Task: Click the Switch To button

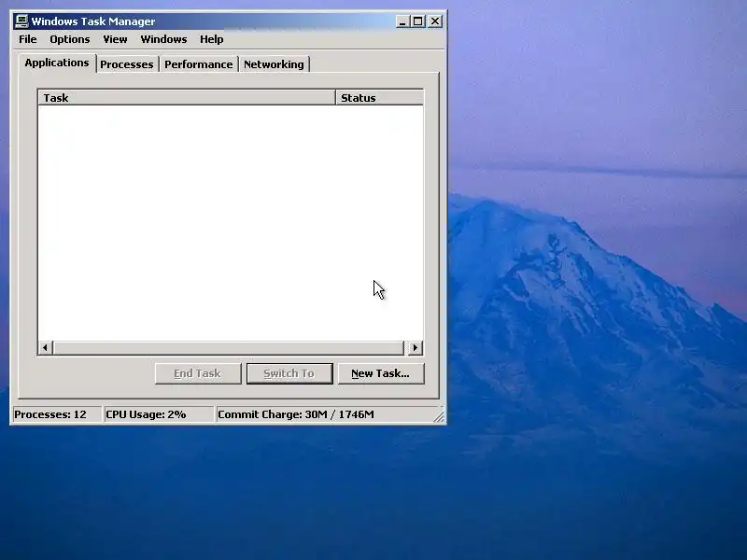Action: click(289, 373)
